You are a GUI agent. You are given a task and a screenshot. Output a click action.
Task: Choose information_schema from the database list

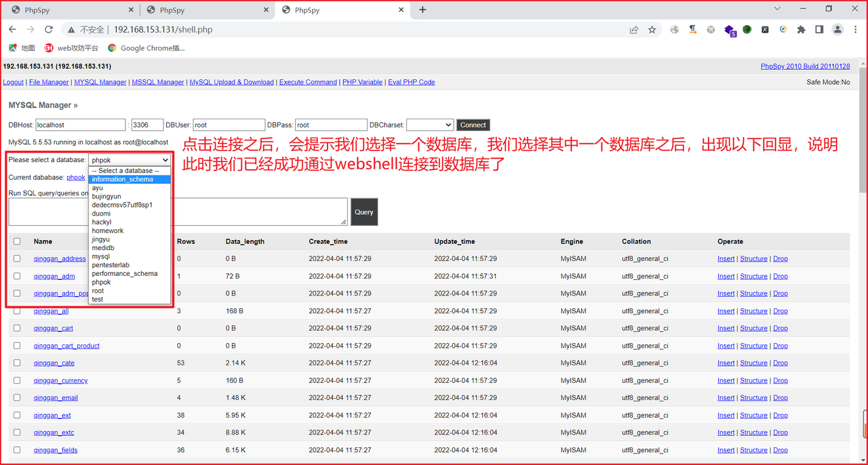130,180
